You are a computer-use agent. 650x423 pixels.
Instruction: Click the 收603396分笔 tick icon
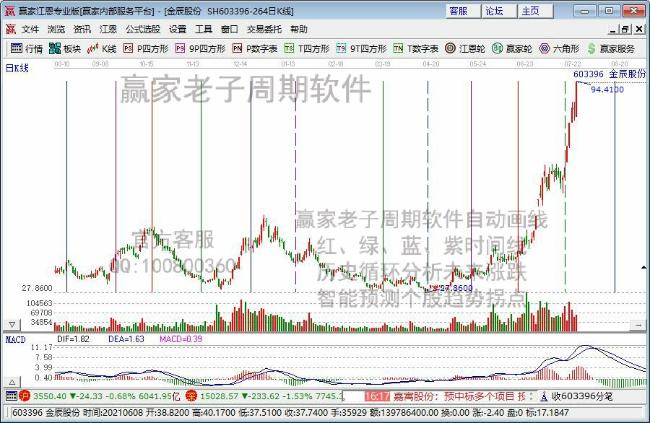click(x=544, y=396)
